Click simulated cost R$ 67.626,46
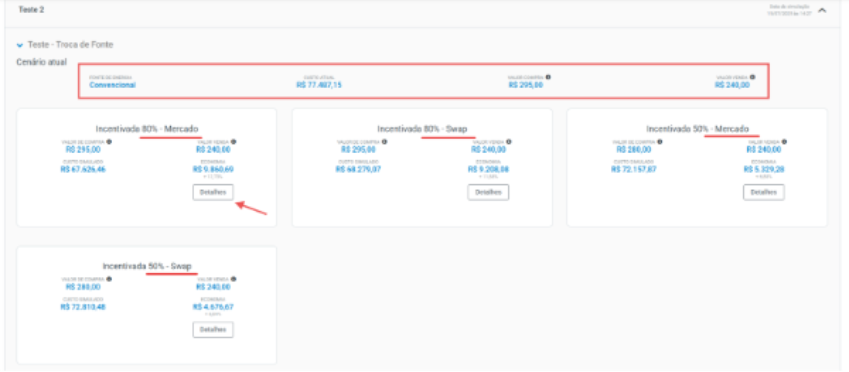 pos(83,169)
